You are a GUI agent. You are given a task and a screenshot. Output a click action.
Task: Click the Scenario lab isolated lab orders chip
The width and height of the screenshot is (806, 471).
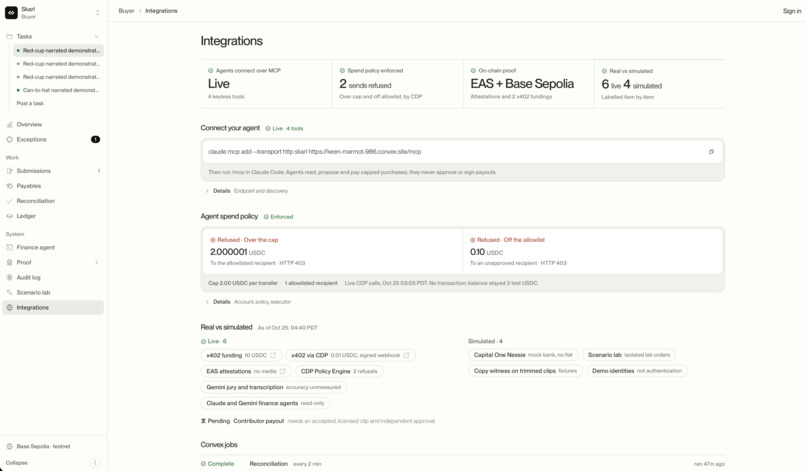pos(629,355)
